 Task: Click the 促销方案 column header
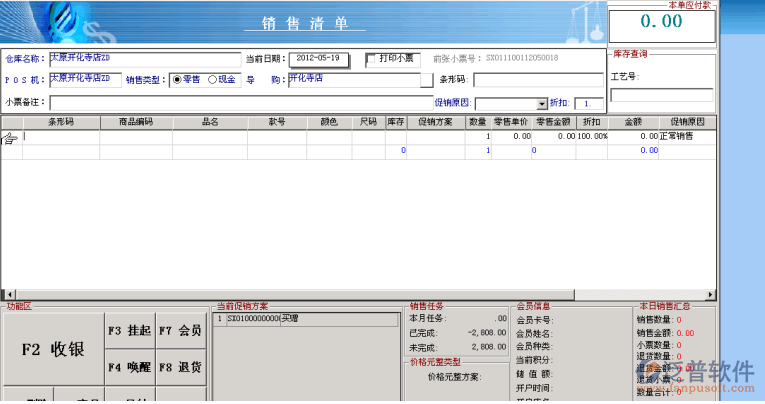(x=436, y=122)
